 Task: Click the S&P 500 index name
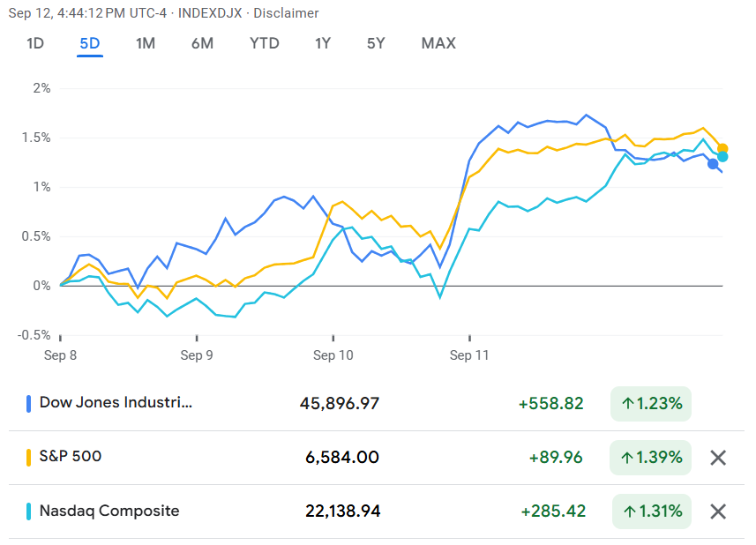tap(71, 456)
